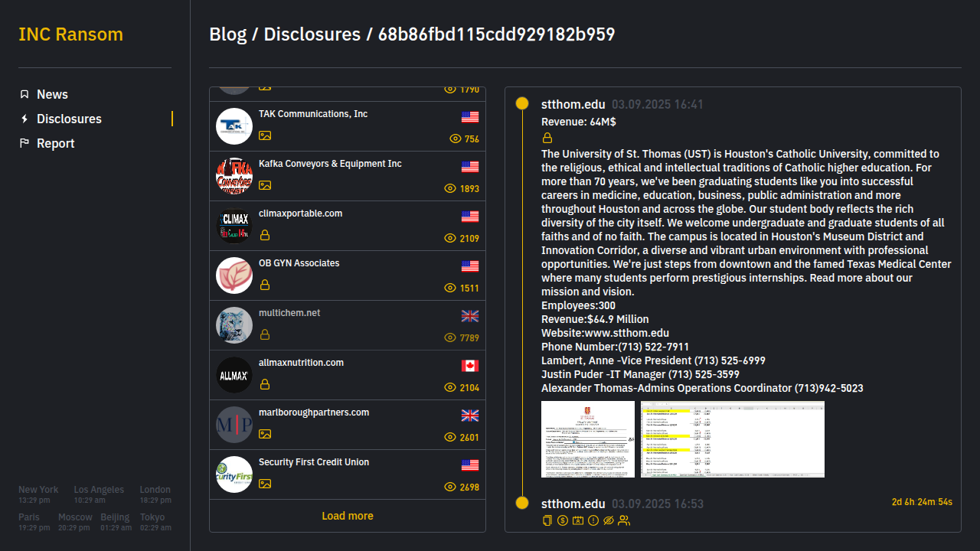This screenshot has height=551, width=980.
Task: Open the multichem.net entry
Action: click(348, 325)
